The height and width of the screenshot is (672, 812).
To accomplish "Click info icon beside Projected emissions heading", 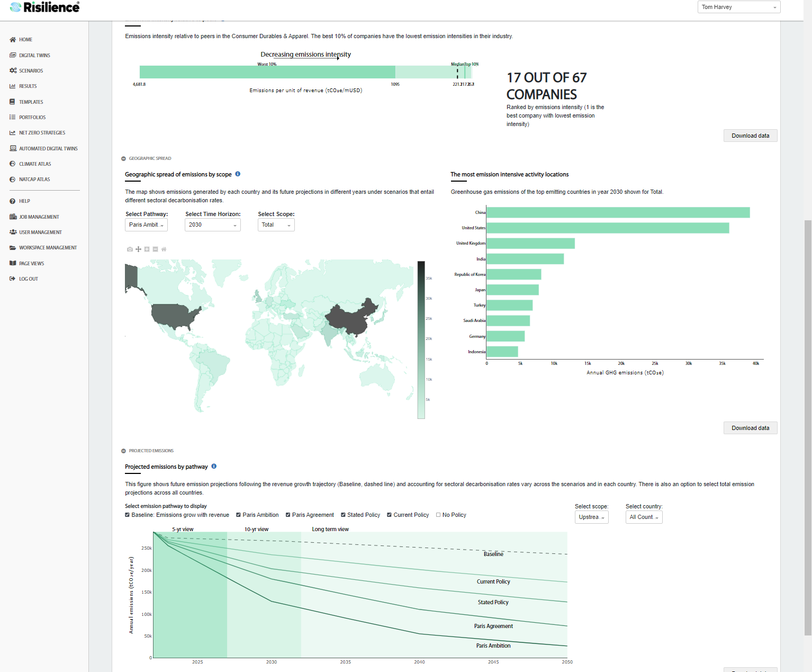I will pos(214,467).
